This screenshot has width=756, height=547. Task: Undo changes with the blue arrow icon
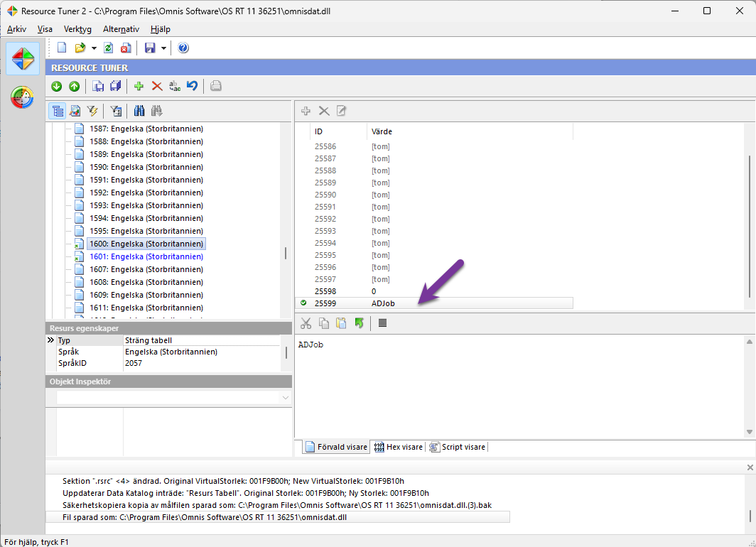tap(192, 86)
